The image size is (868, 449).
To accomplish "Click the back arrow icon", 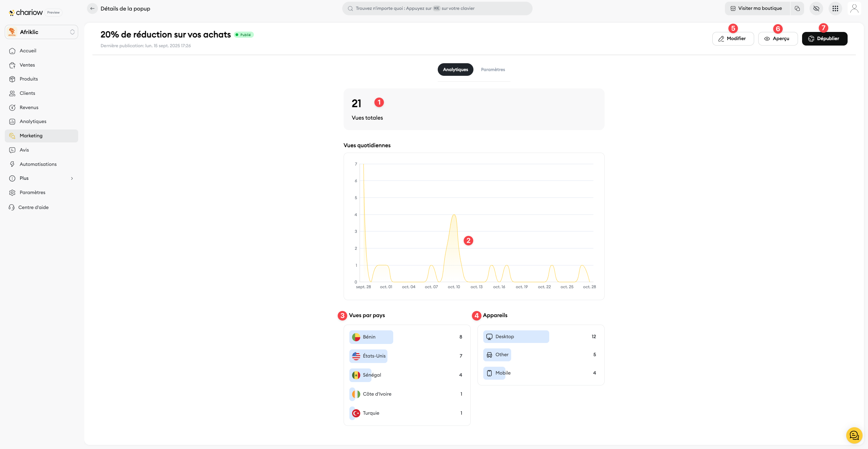I will tap(92, 8).
